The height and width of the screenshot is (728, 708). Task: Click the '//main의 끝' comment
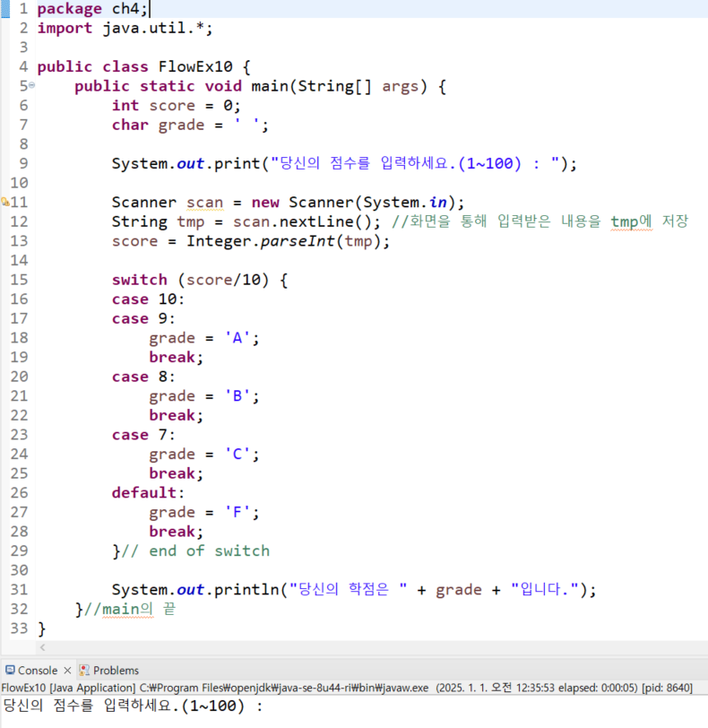129,609
